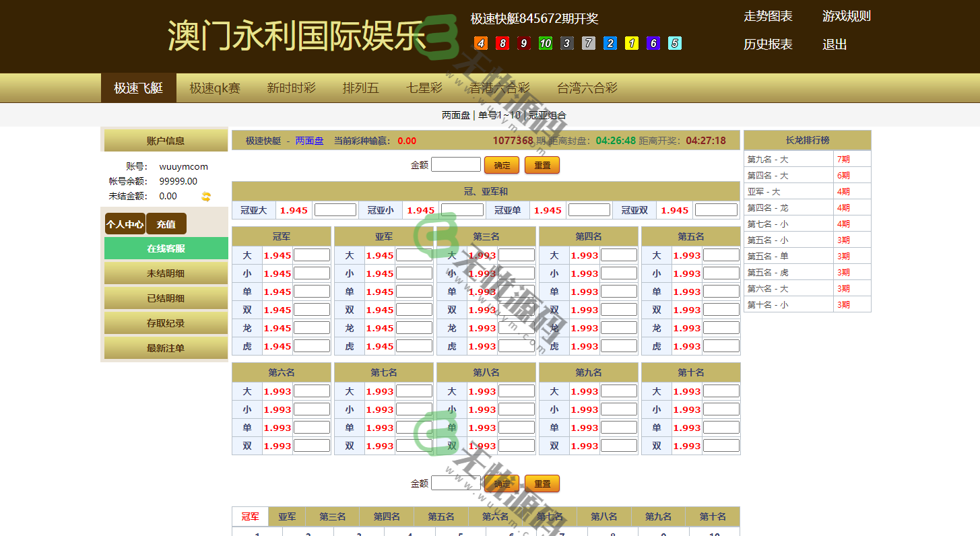
Task: Open the 历史报表 history report link
Action: (767, 44)
